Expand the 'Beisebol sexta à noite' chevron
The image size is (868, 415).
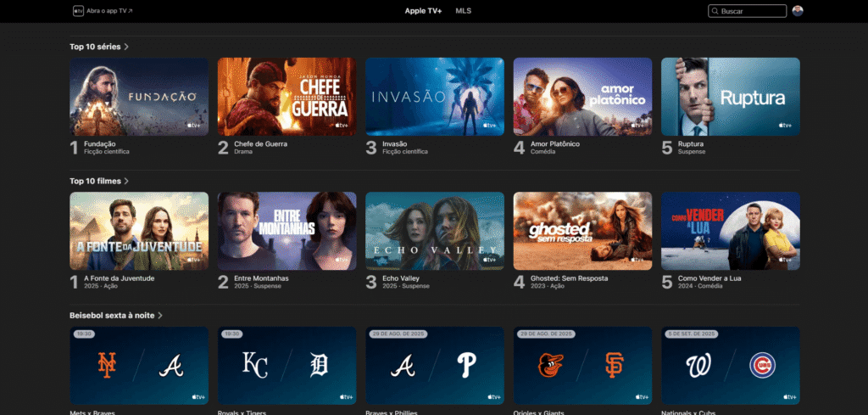pos(160,315)
